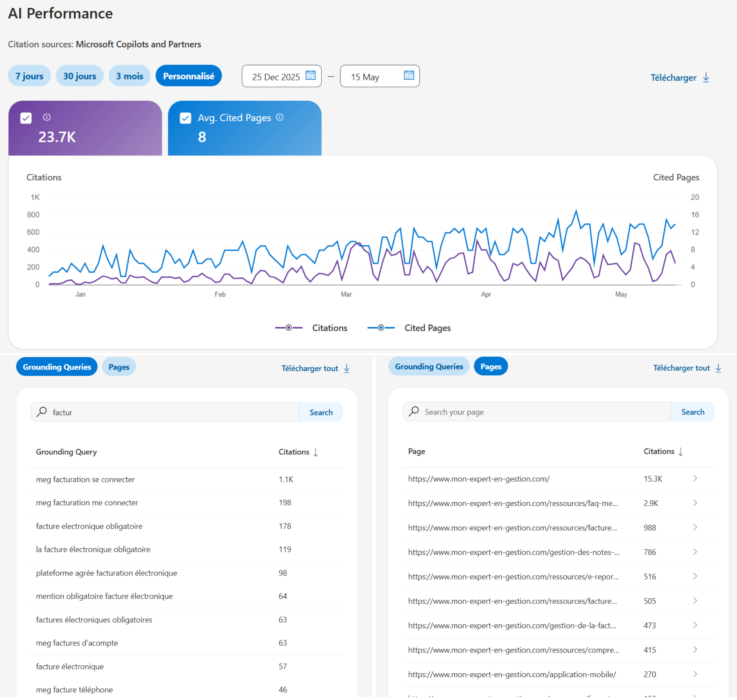Viewport: 737px width, 700px height.
Task: Focus the Search your page field
Action: click(537, 412)
